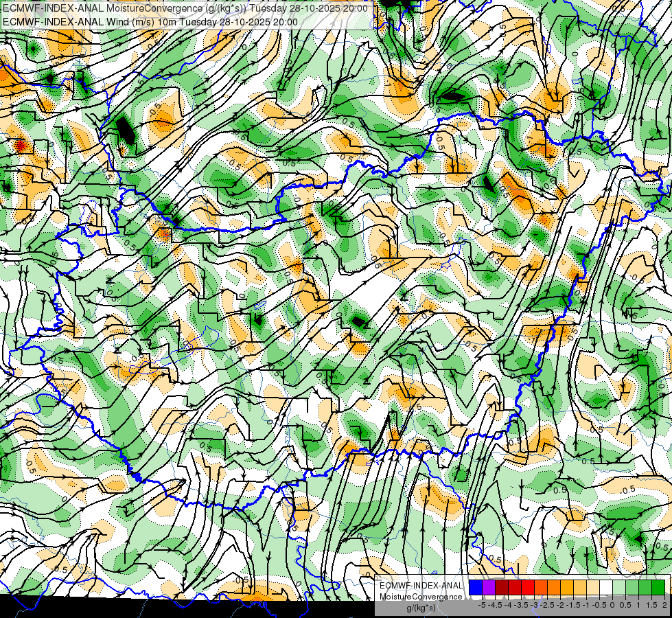Select the legend tick label '-1'
The height and width of the screenshot is (618, 672).
tap(586, 606)
